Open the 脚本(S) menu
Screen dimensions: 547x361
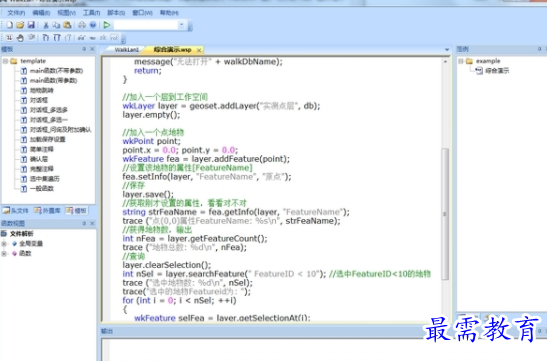(x=116, y=13)
